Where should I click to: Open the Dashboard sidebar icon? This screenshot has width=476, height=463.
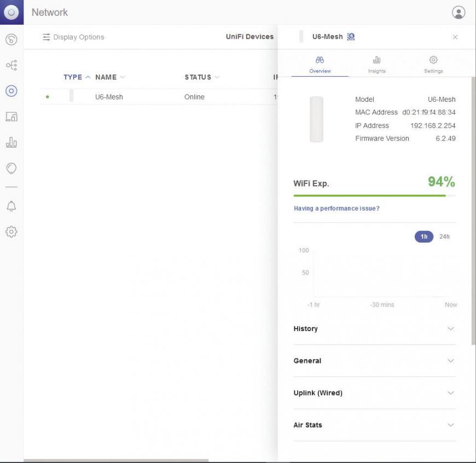point(11,39)
